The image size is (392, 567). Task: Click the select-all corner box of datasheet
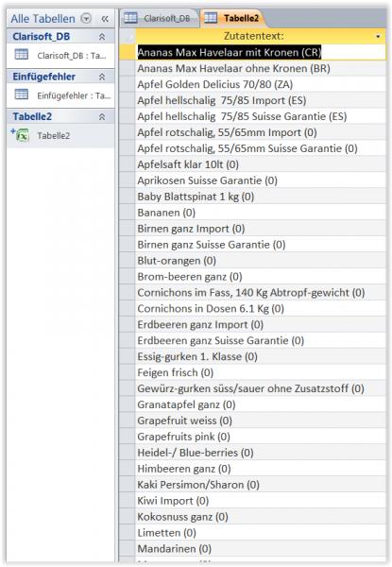(128, 36)
